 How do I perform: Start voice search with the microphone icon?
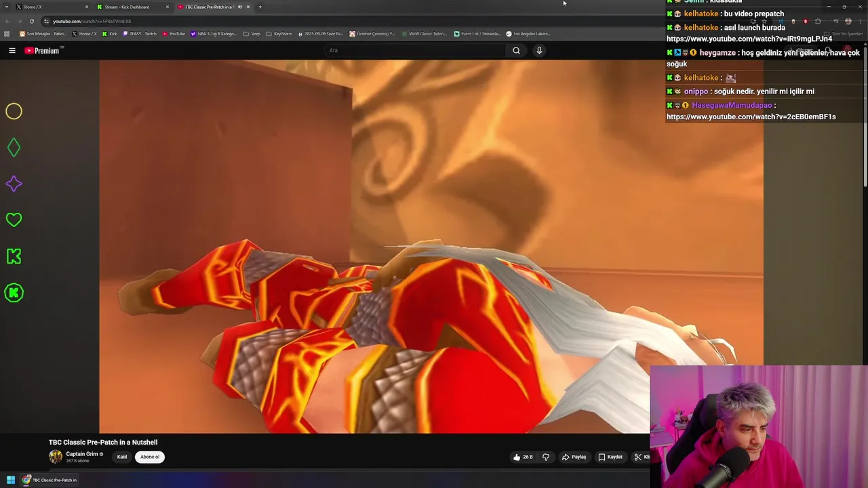pos(539,50)
